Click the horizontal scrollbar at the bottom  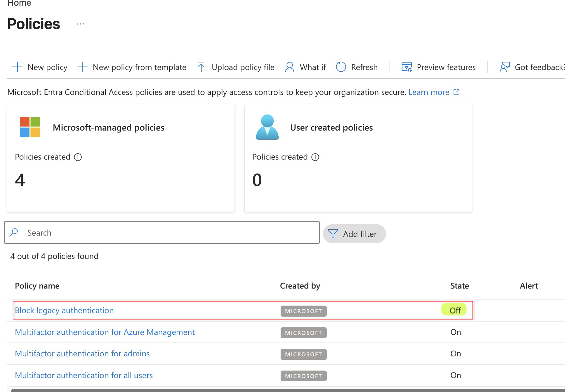[284, 390]
